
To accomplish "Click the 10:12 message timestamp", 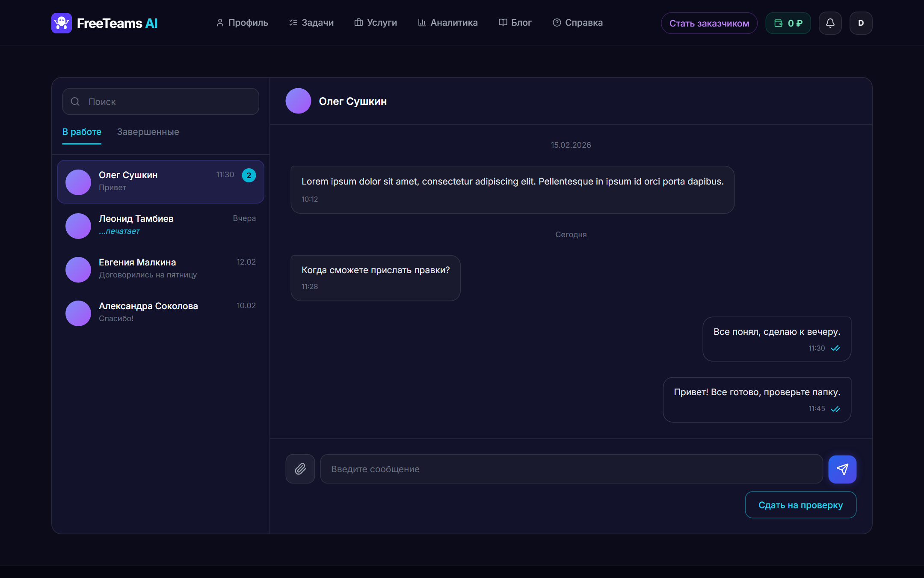I will click(310, 199).
